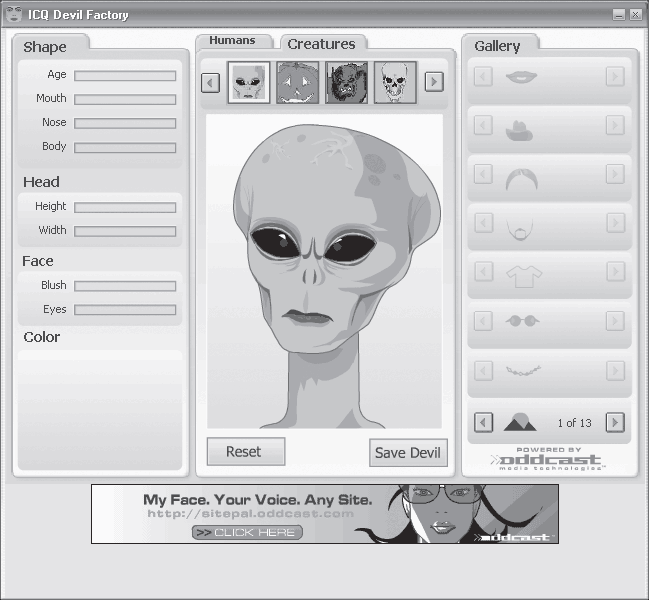This screenshot has height=600, width=649.
Task: Adjust the Age slider
Action: 125,75
